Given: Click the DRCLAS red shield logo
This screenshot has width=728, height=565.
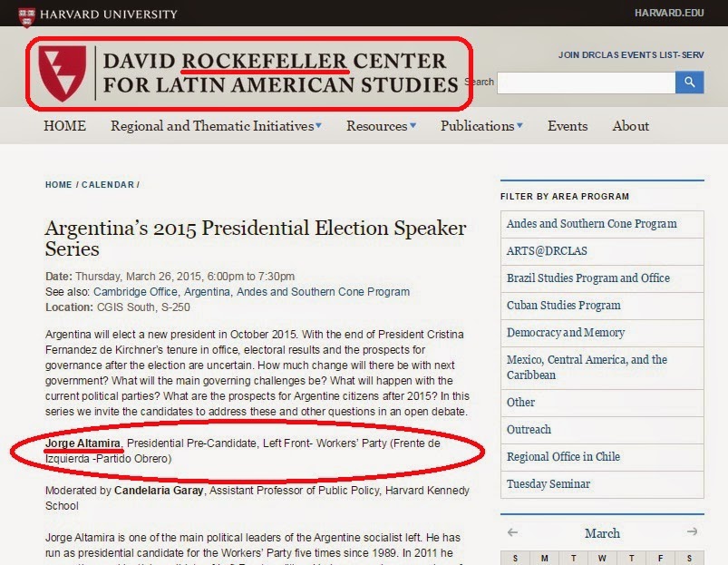Looking at the screenshot, I should click(63, 73).
